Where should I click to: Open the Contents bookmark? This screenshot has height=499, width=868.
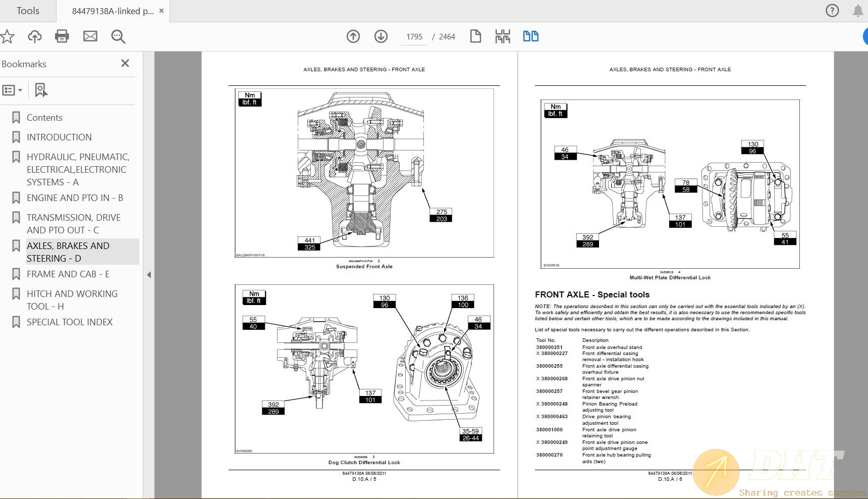(44, 118)
